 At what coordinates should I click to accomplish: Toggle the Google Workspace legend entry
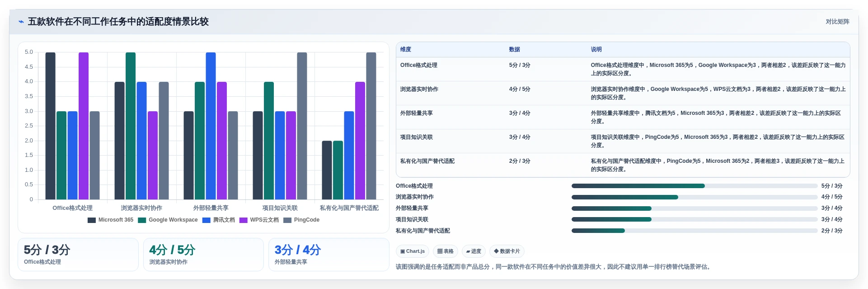168,220
